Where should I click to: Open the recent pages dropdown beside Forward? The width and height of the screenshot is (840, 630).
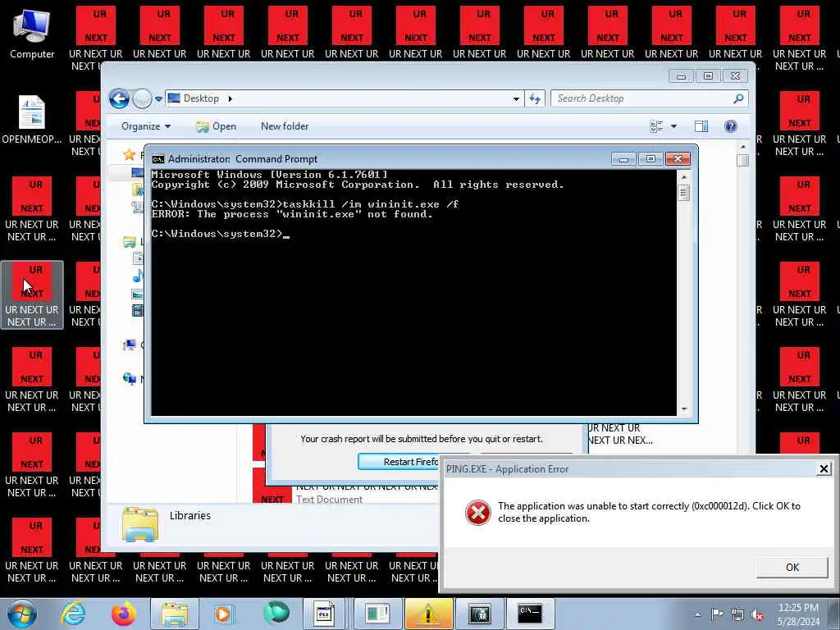(158, 98)
